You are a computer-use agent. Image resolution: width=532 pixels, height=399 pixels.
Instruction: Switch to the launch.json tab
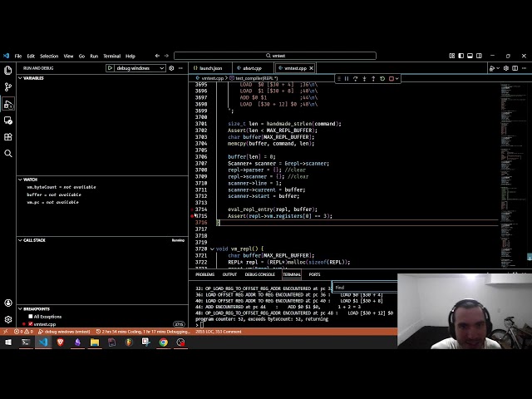pos(210,68)
